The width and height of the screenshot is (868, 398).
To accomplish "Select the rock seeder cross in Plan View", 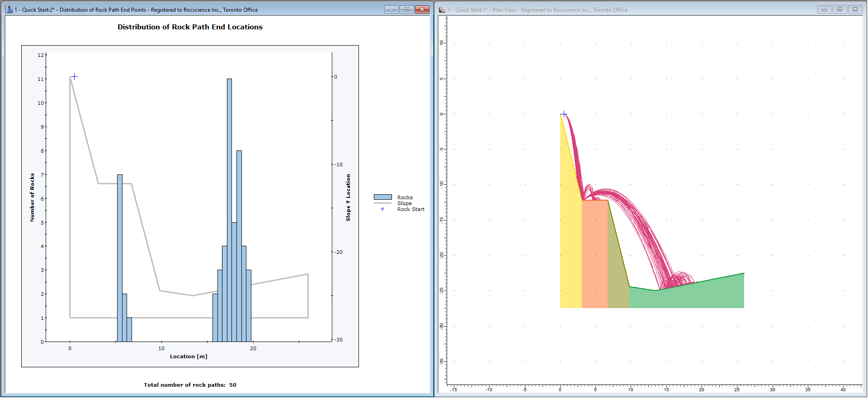I will coord(564,114).
